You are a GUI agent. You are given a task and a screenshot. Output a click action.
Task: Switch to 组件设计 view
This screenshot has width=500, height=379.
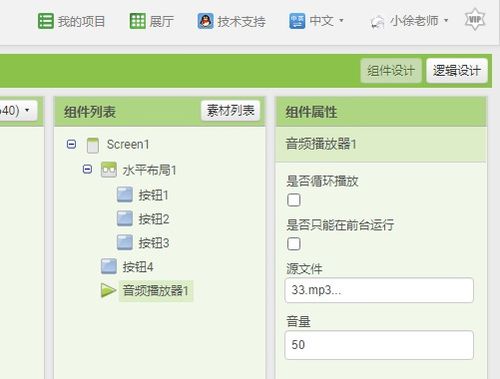pyautogui.click(x=391, y=71)
